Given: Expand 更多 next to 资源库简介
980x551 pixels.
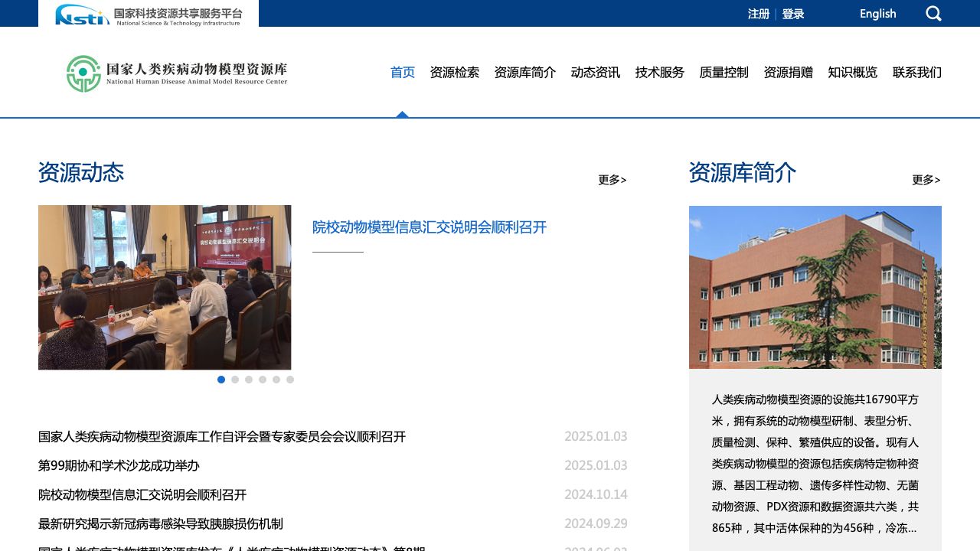Looking at the screenshot, I should pyautogui.click(x=926, y=180).
